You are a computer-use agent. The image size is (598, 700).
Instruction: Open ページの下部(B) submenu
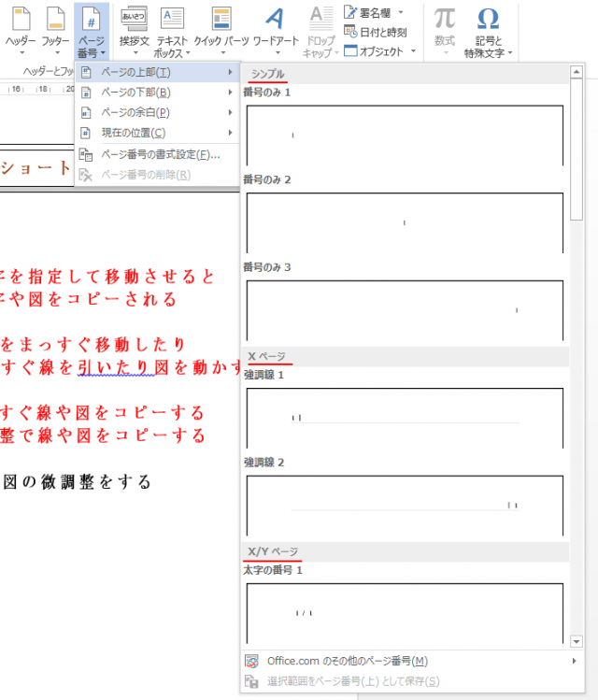tap(158, 93)
